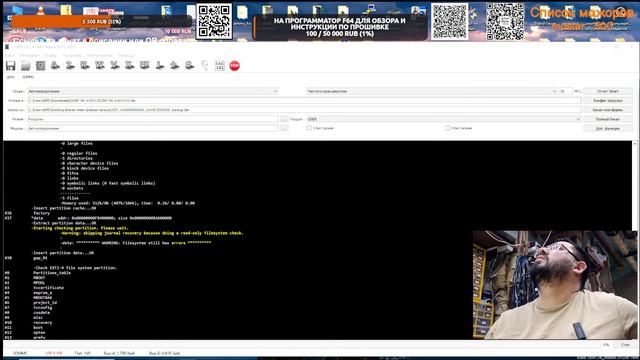Click the key toolbar icon

pyautogui.click(x=204, y=66)
